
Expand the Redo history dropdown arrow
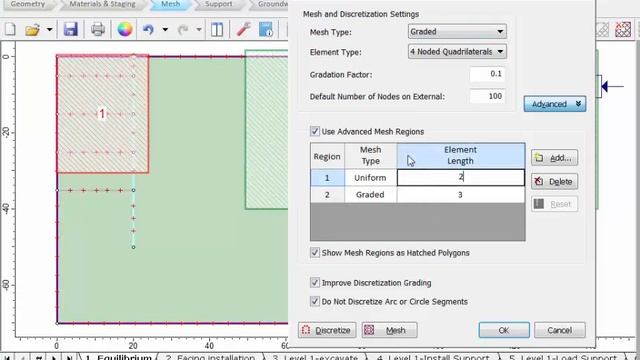(x=199, y=29)
